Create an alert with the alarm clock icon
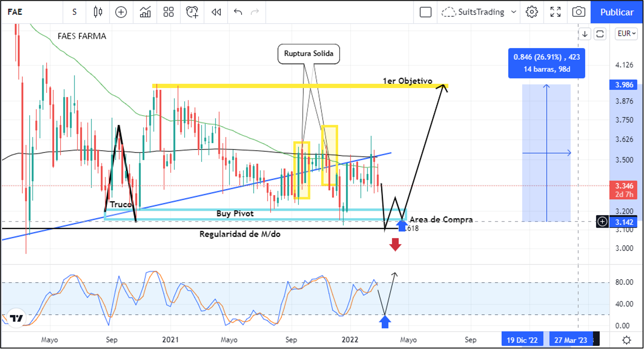 (192, 12)
